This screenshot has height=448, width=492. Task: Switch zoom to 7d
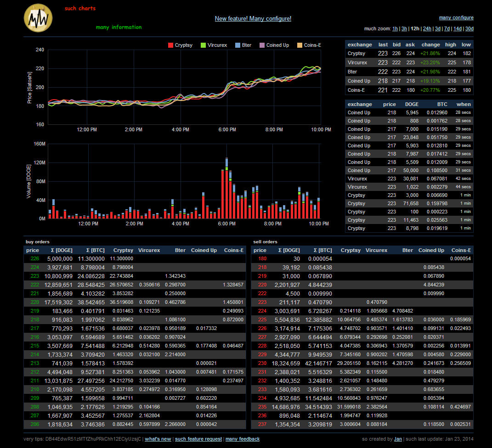(447, 28)
